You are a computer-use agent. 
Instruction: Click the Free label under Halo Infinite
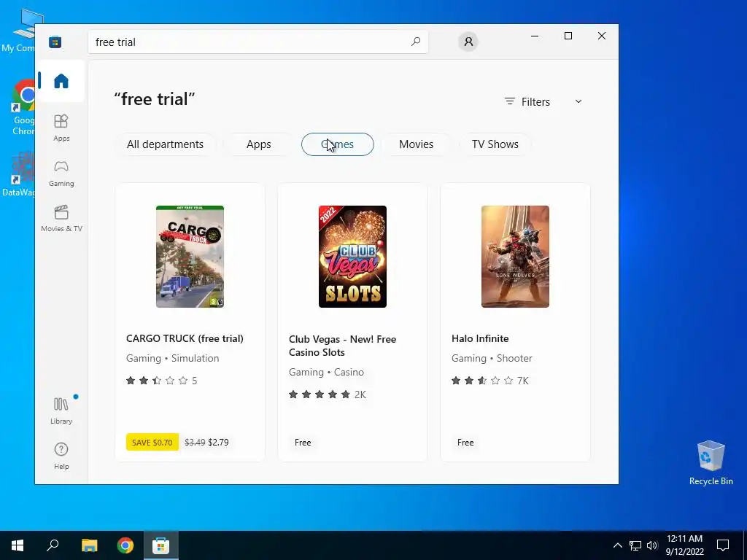click(x=465, y=443)
